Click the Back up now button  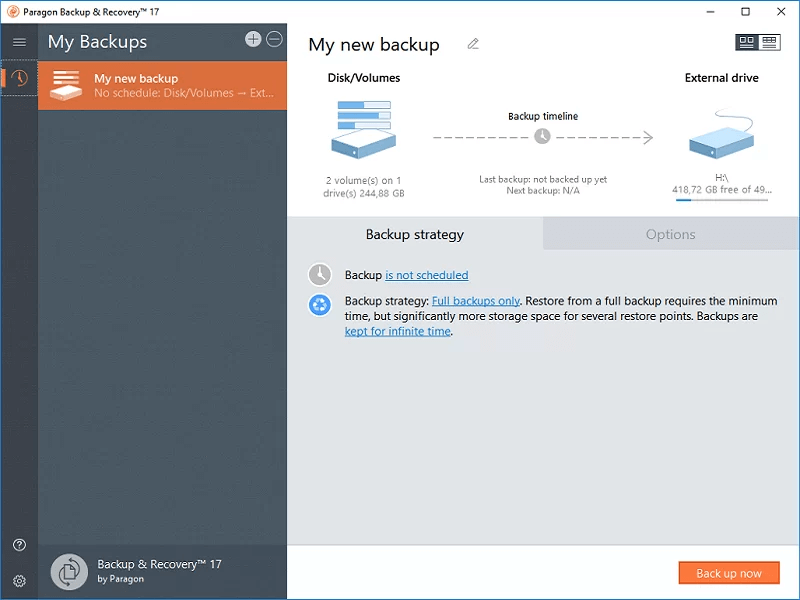729,572
